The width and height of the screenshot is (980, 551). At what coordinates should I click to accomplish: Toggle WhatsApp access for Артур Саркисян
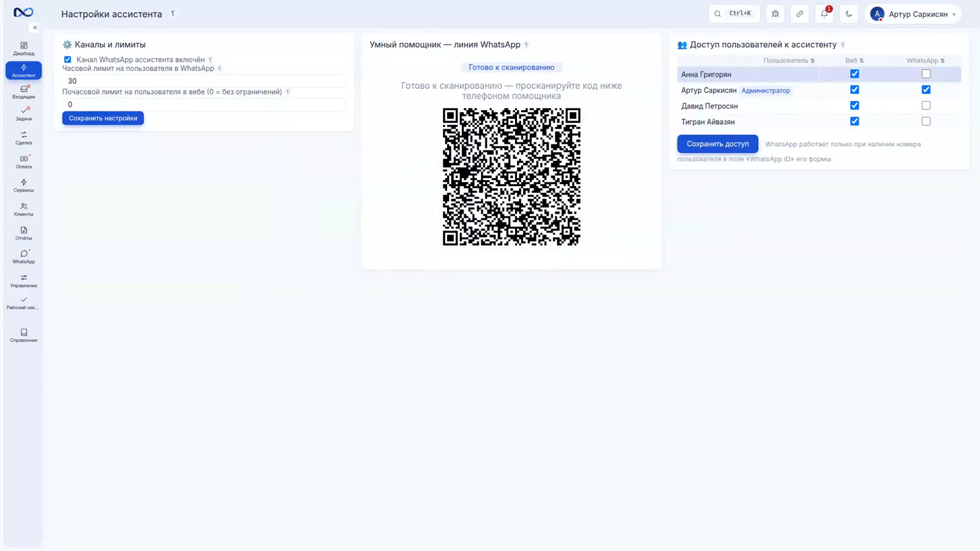pyautogui.click(x=926, y=90)
